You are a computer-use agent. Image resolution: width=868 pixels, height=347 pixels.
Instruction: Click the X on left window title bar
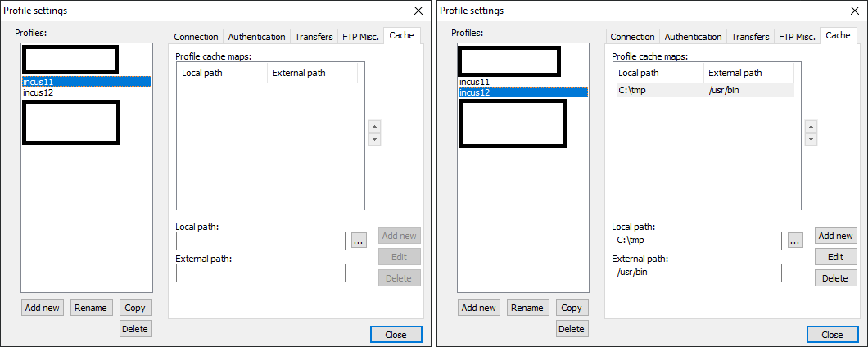click(x=418, y=11)
